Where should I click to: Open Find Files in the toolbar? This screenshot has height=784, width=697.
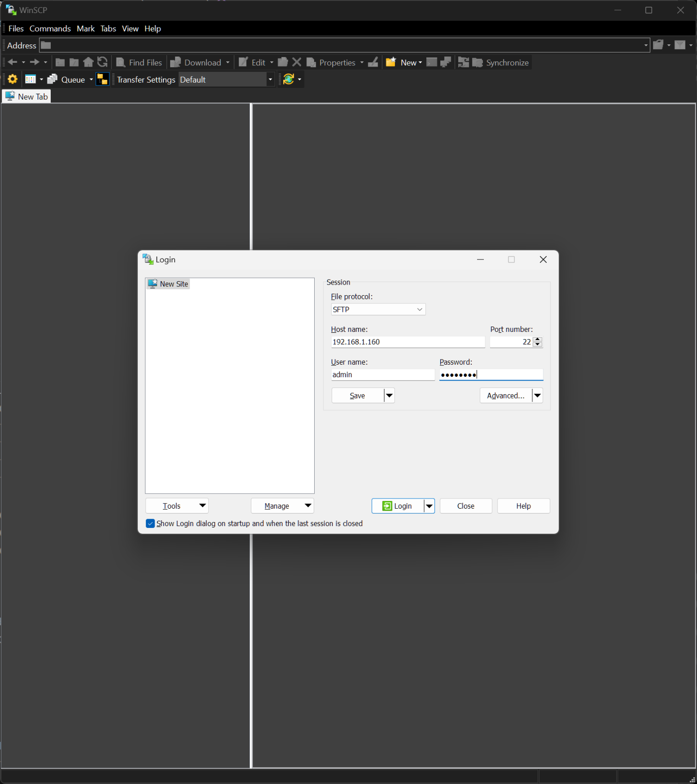coord(139,62)
